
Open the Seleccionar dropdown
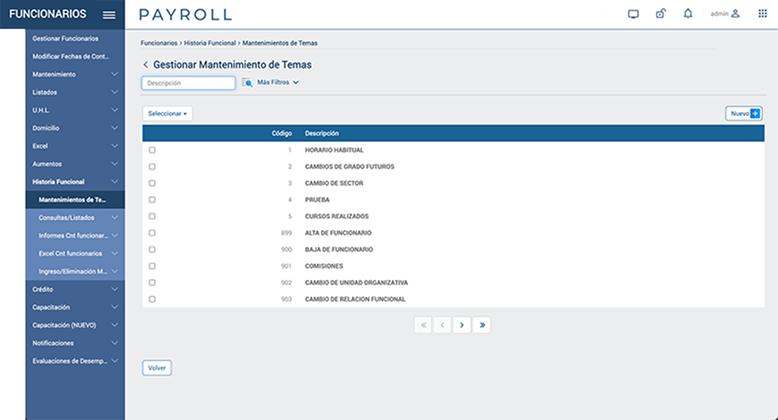point(167,114)
